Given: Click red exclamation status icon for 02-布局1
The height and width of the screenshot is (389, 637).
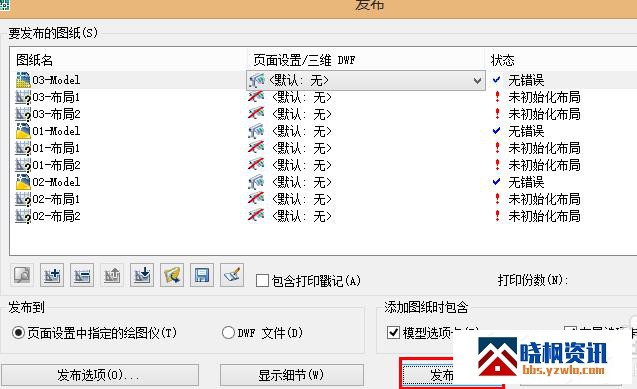Looking at the screenshot, I should [x=497, y=199].
